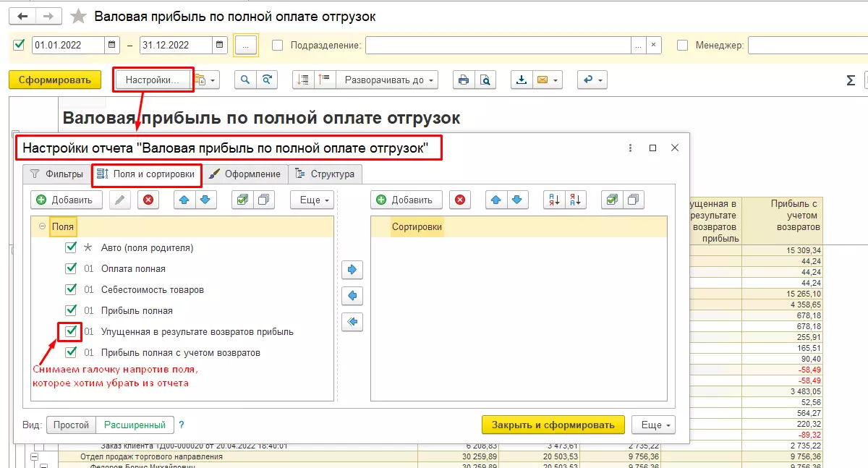868x468 pixels.
Task: Uncheck Себестоимость товаров field
Action: [71, 289]
